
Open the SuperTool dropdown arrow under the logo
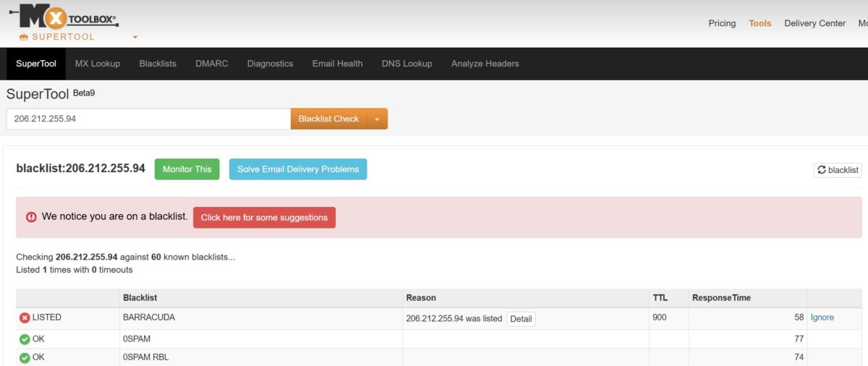135,38
